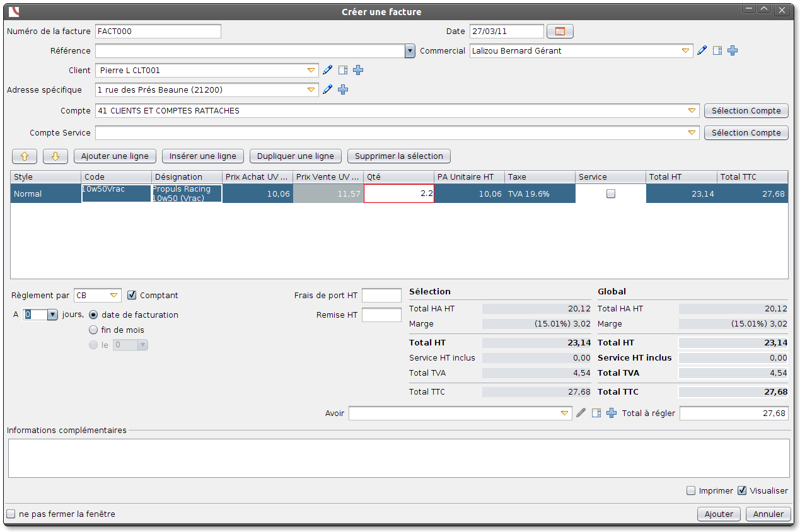The image size is (800, 532).
Task: Add a new Client with plus icon
Action: [x=358, y=71]
